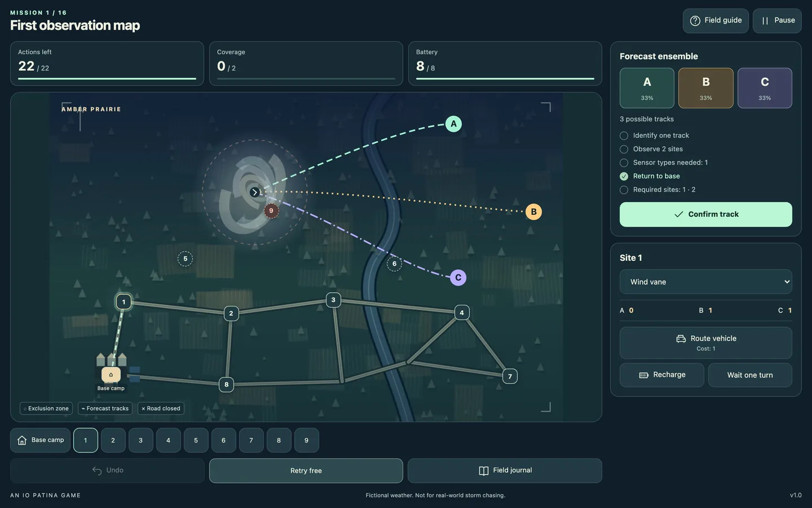Image resolution: width=812 pixels, height=508 pixels.
Task: Select off-road site node 5 on map
Action: [185, 259]
